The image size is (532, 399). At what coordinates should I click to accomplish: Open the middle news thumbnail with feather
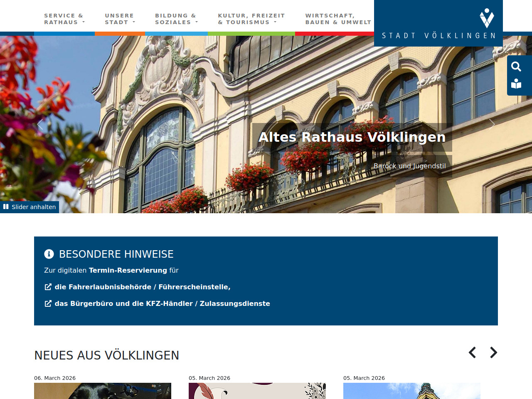257,391
